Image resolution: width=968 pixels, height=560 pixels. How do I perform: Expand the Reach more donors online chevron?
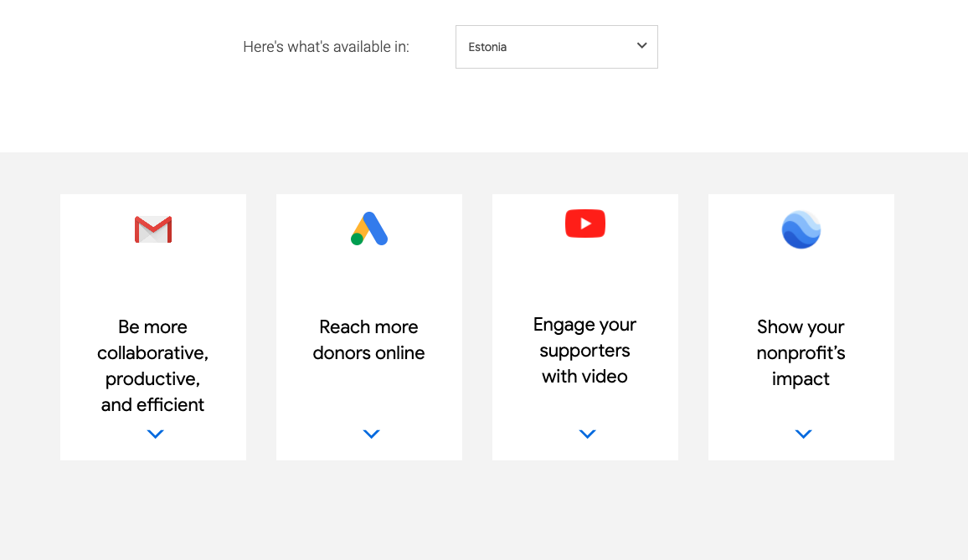[x=372, y=434]
